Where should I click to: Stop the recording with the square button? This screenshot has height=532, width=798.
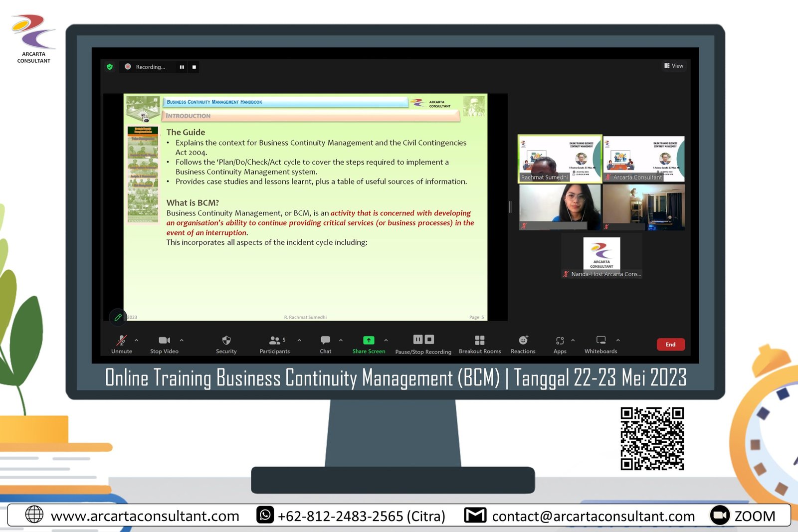[x=194, y=67]
